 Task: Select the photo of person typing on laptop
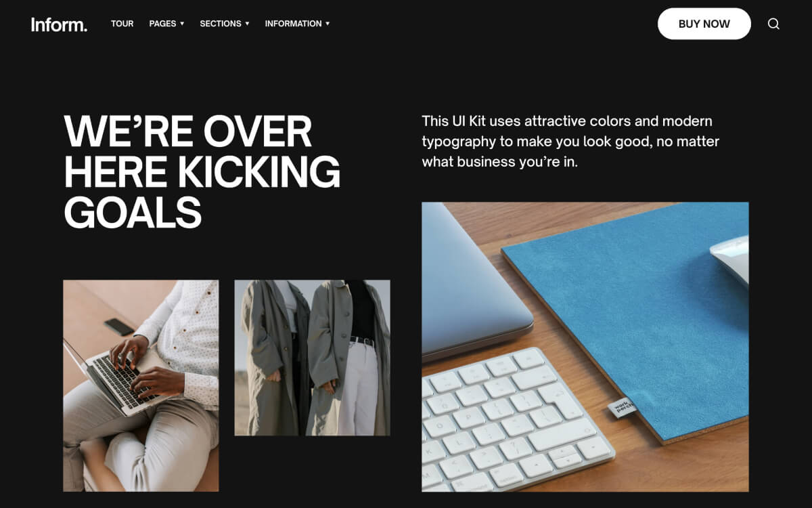click(141, 385)
